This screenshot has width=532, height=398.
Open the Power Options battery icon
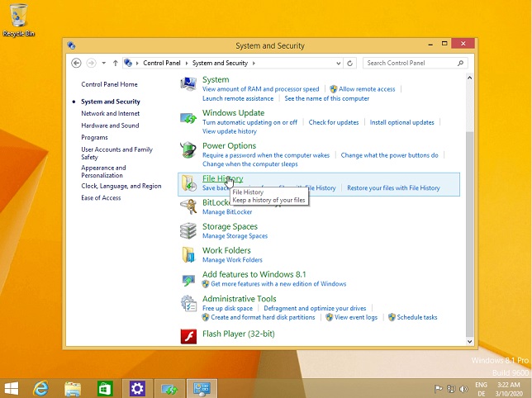[x=188, y=149]
